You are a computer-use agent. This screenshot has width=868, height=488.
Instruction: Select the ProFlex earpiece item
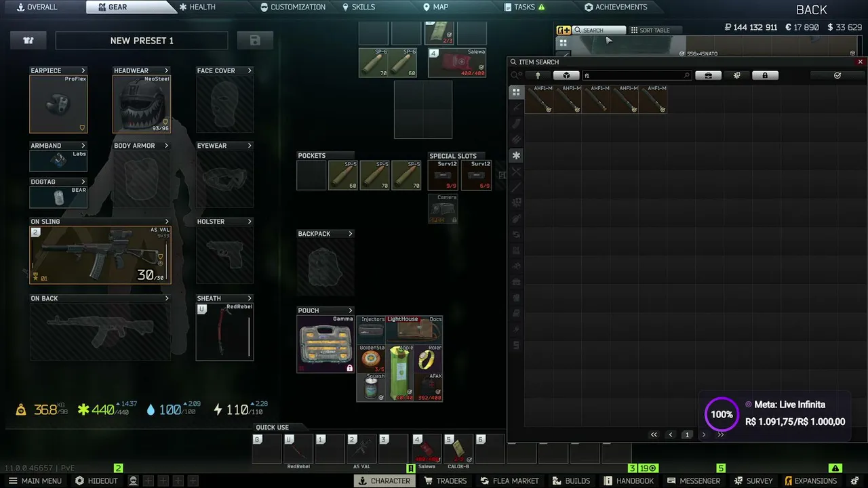[x=58, y=104]
